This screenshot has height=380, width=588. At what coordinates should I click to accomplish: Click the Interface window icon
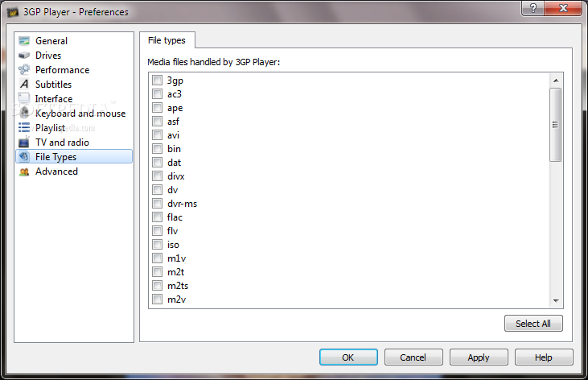tap(24, 98)
